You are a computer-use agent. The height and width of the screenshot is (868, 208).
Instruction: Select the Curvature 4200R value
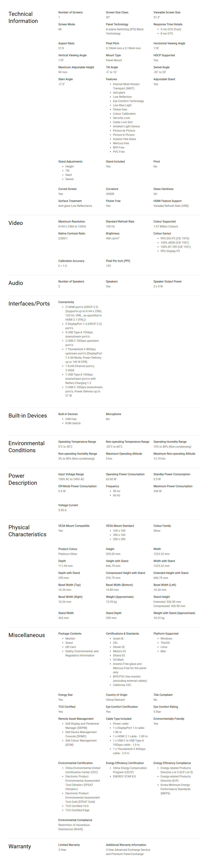(110, 194)
